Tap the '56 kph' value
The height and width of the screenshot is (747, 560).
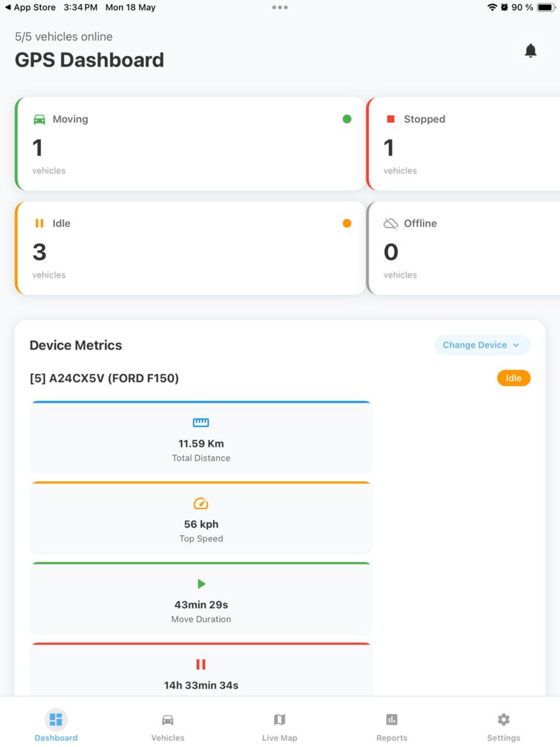tap(201, 524)
